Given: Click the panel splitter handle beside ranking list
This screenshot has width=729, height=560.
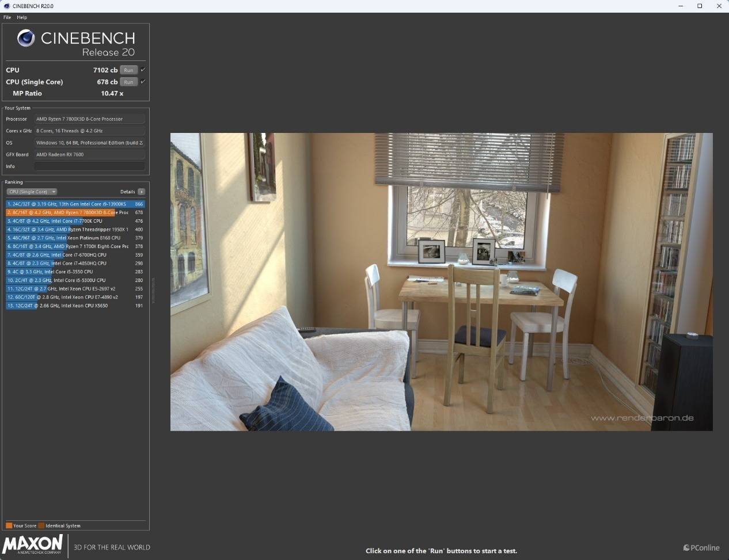Looking at the screenshot, I should click(153, 291).
